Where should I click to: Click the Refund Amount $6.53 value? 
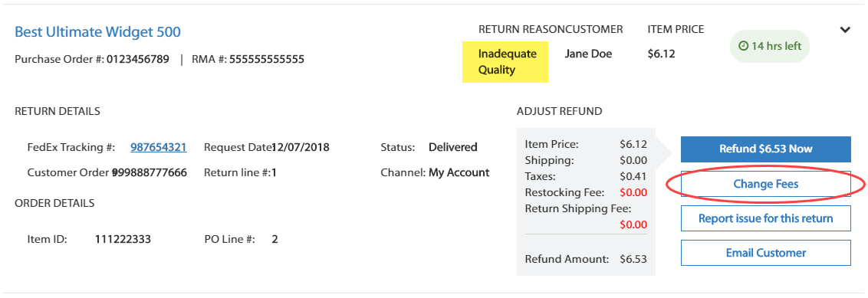pyautogui.click(x=633, y=259)
